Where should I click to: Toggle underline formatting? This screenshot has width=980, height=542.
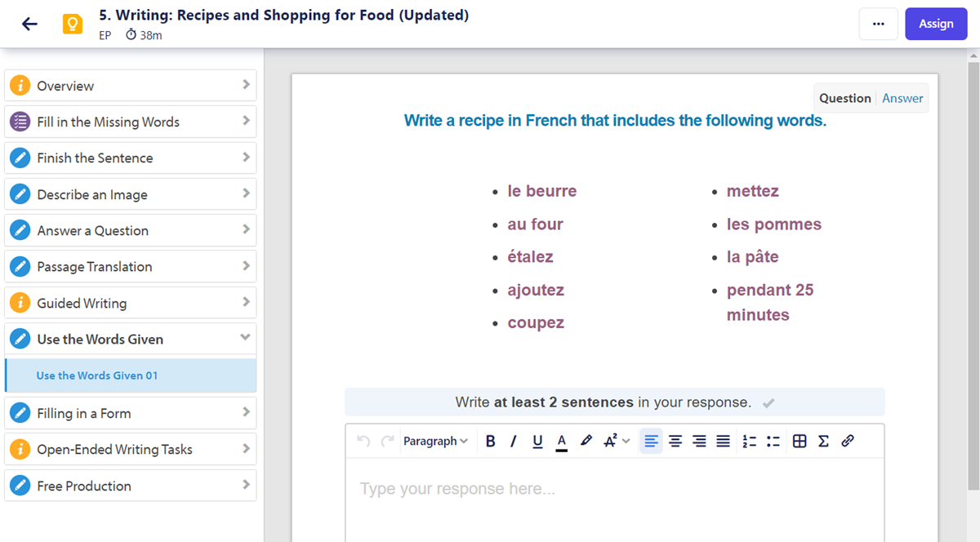point(537,441)
